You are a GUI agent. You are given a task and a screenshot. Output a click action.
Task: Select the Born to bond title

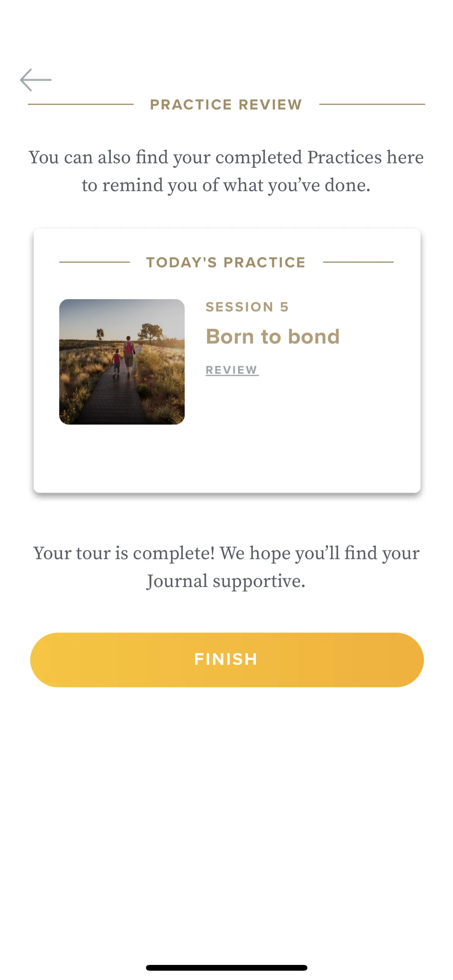tap(273, 336)
